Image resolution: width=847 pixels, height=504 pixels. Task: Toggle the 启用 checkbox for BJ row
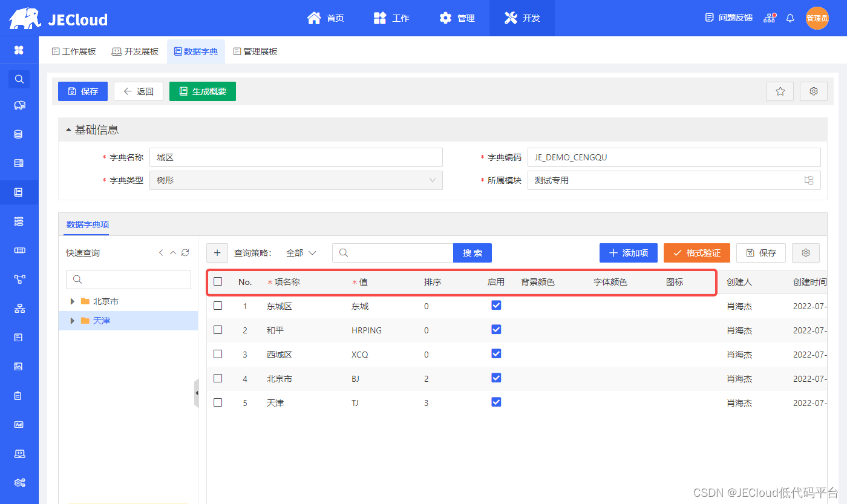coord(496,378)
